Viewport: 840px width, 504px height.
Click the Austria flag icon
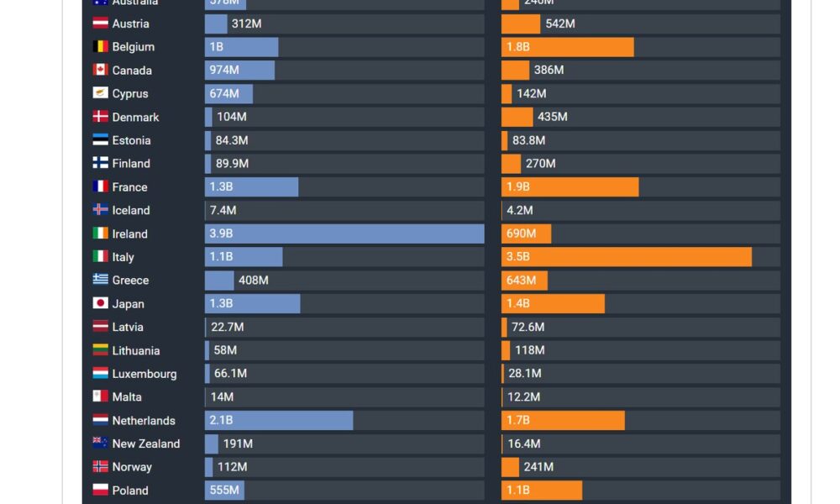100,23
